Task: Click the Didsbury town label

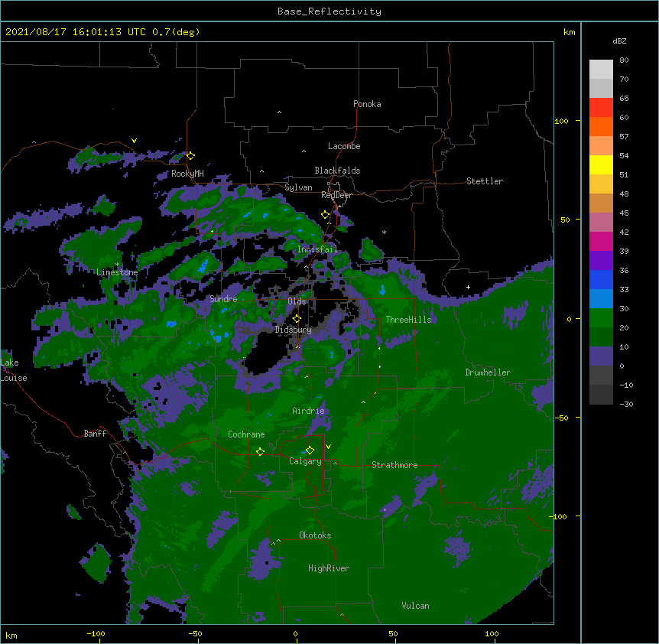Action: [294, 330]
